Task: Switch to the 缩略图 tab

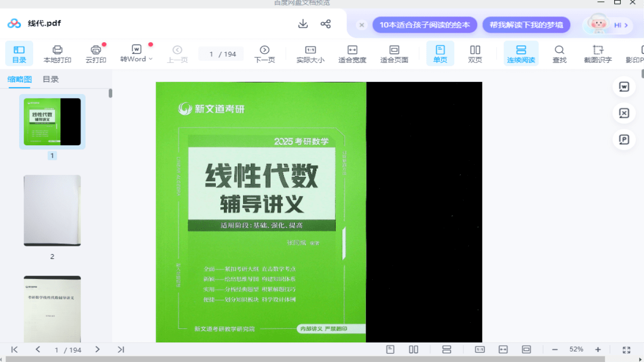Action: [19, 79]
